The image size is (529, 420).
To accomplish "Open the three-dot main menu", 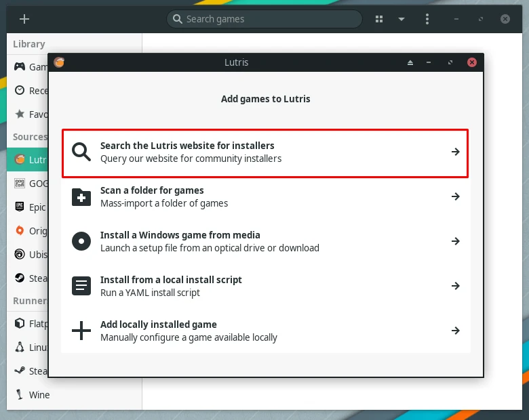I will point(427,19).
